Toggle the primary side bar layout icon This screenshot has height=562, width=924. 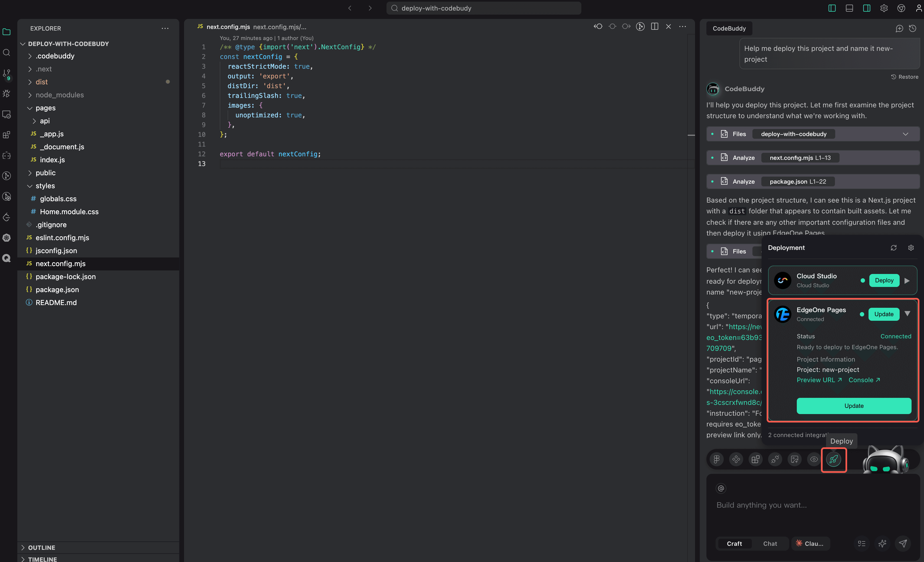pos(832,8)
